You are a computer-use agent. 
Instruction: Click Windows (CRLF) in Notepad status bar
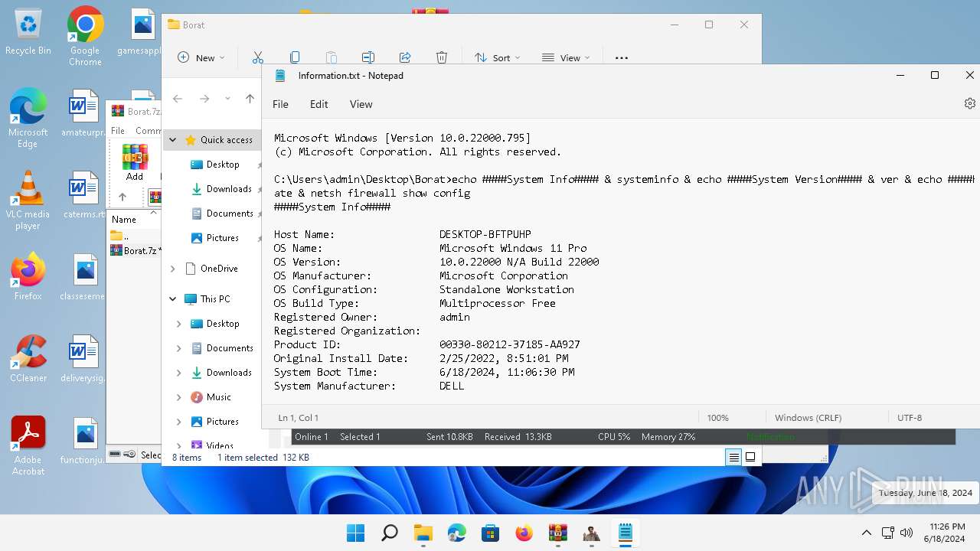[808, 418]
